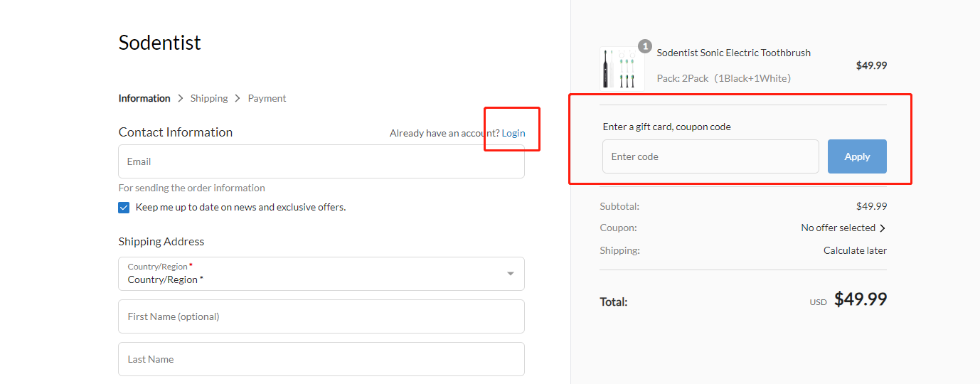Click the Login link
The height and width of the screenshot is (384, 980).
(x=513, y=133)
